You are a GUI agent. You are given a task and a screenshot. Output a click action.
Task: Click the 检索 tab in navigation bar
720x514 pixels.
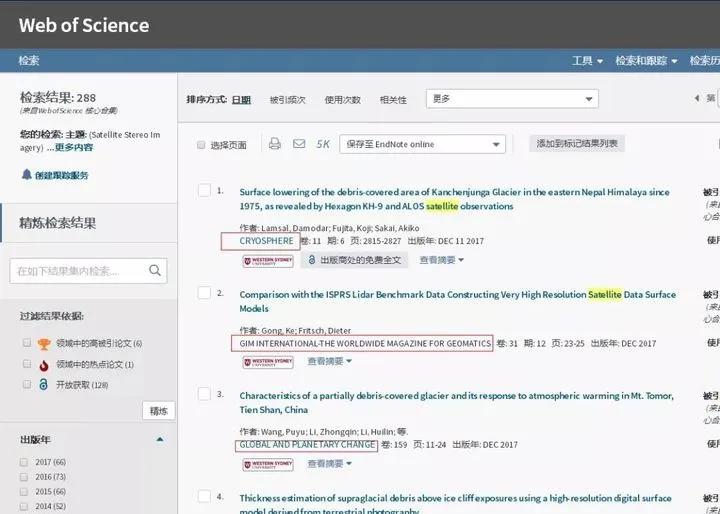pyautogui.click(x=29, y=61)
